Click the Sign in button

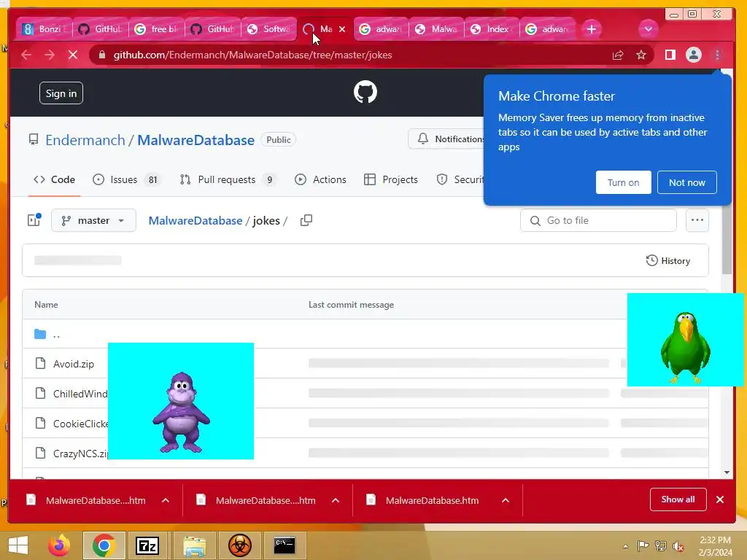61,93
